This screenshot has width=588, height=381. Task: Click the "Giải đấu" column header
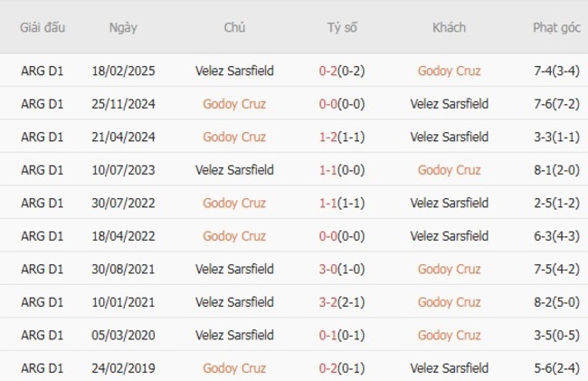pyautogui.click(x=42, y=27)
